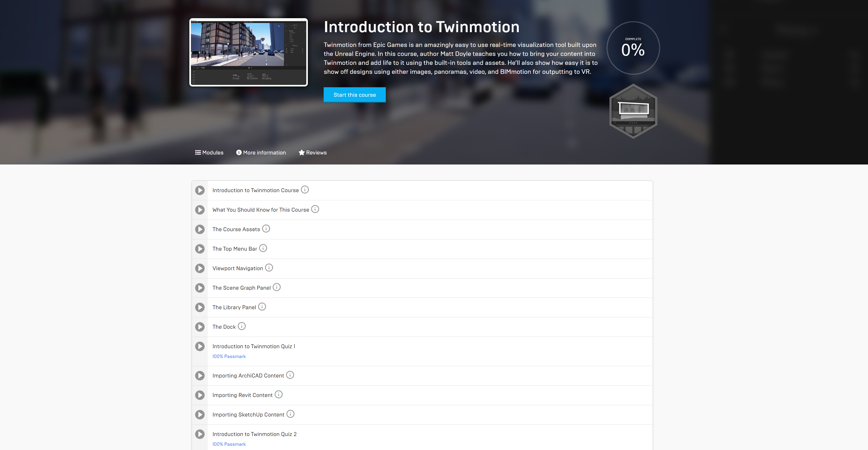Switch to the More information tab
Viewport: 868px width, 450px height.
261,152
